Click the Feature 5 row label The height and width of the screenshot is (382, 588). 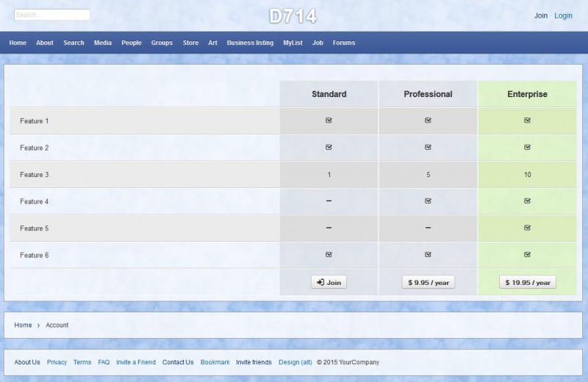pyautogui.click(x=34, y=228)
